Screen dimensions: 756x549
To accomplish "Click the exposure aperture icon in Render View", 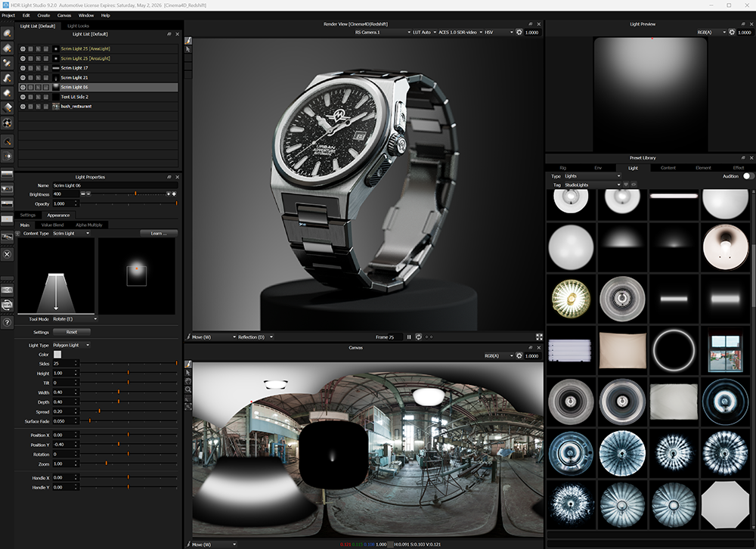I will click(x=519, y=33).
